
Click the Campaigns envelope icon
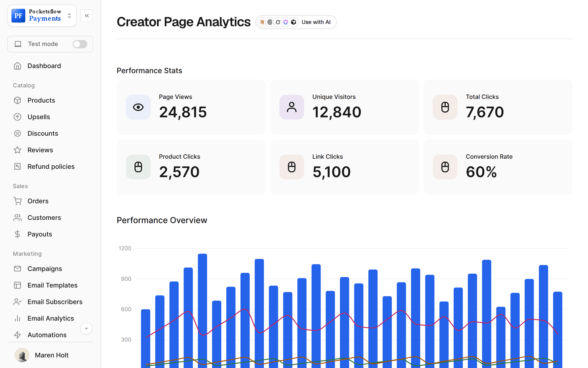coord(18,269)
